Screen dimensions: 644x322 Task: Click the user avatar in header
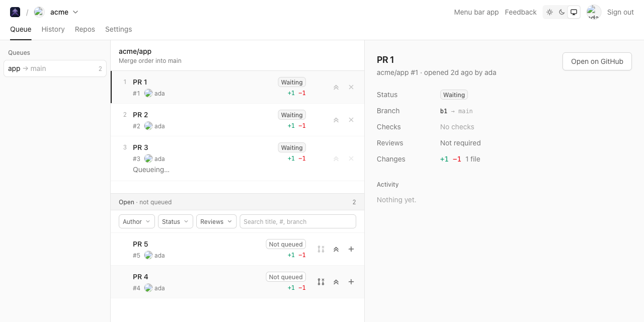click(594, 12)
